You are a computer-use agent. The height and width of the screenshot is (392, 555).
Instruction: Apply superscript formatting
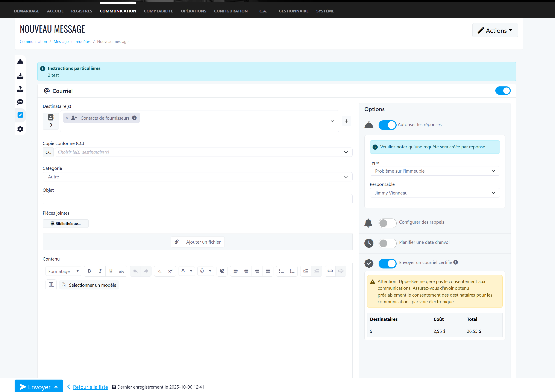click(170, 271)
